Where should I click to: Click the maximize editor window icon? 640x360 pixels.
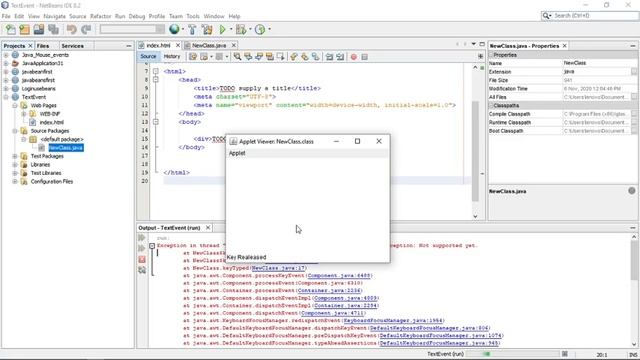(482, 44)
